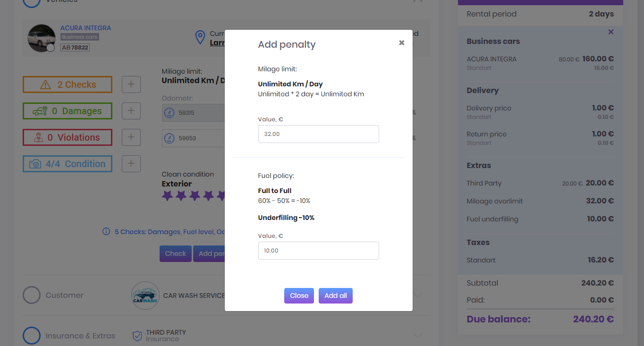The height and width of the screenshot is (346, 644).
Task: Expand the Insurance & Extras section chevron
Action: tap(418, 336)
